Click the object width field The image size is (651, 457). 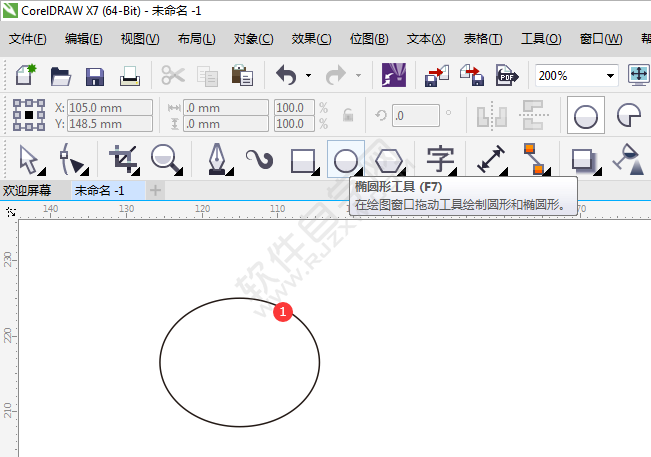tap(226, 108)
